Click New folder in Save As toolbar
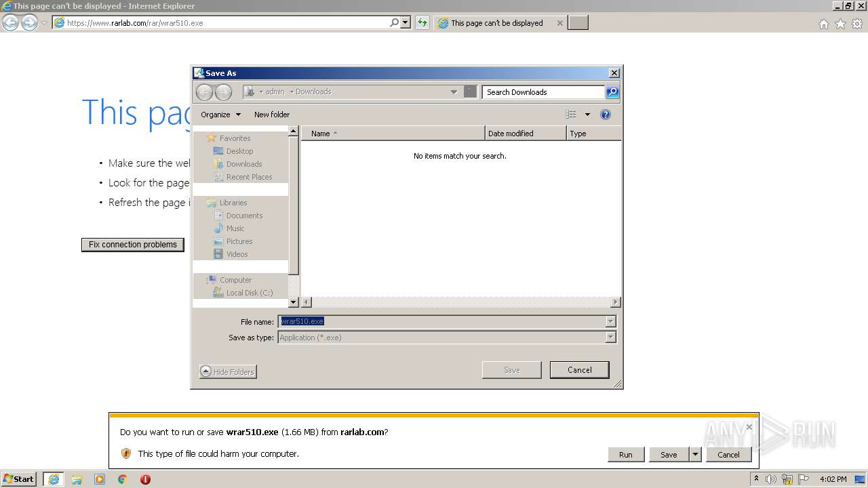 (x=272, y=115)
